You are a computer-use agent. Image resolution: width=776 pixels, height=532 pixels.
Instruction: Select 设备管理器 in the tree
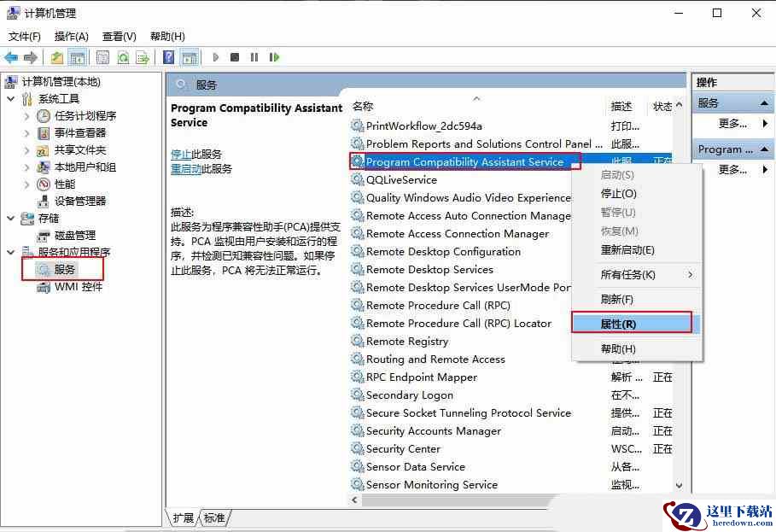pos(80,201)
